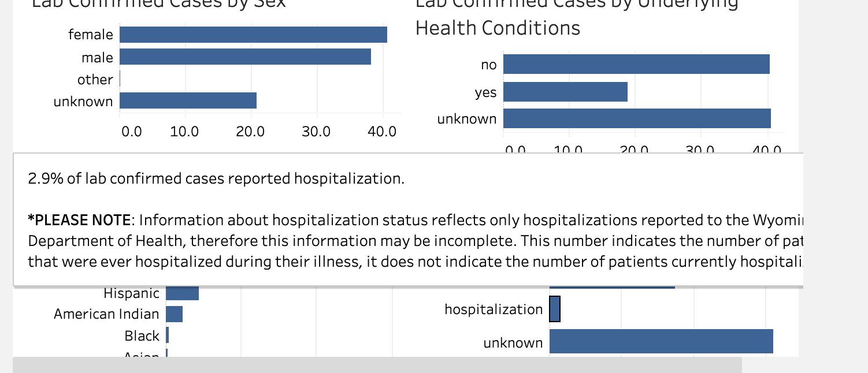Screen dimensions: 868x373
Task: Select the 'yes' underlying conditions bar
Action: coord(565,92)
